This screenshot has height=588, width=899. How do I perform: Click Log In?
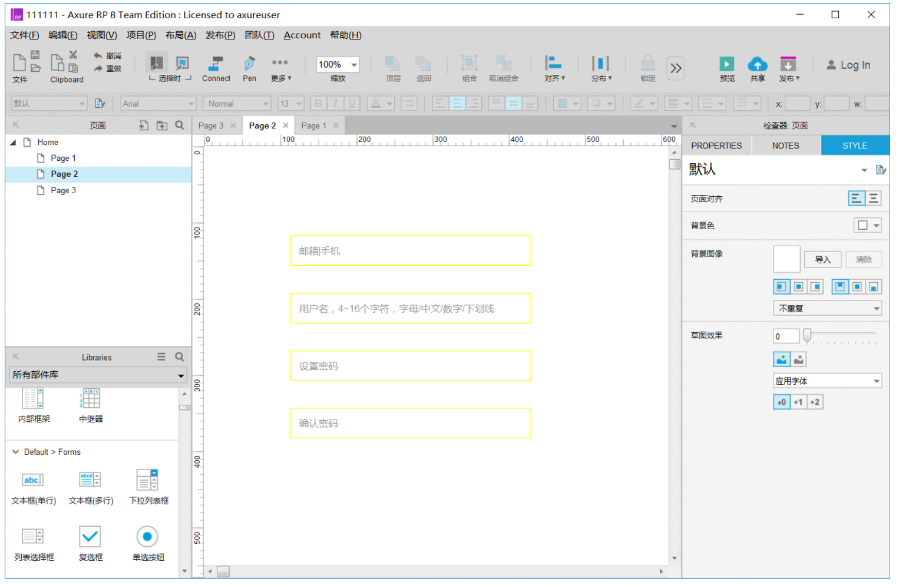point(848,65)
